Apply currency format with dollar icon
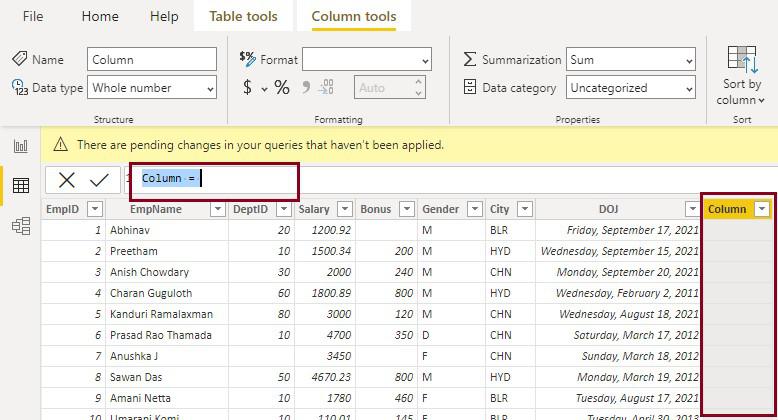 [x=247, y=88]
